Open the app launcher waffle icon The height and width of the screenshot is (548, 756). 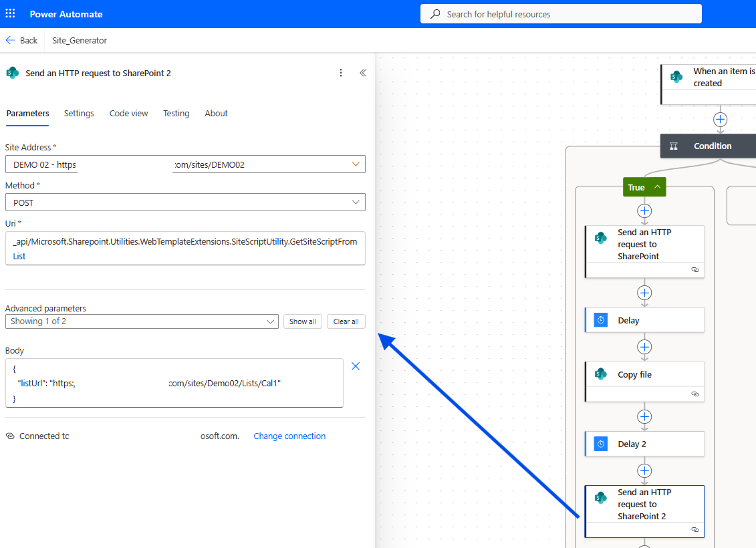pyautogui.click(x=10, y=13)
